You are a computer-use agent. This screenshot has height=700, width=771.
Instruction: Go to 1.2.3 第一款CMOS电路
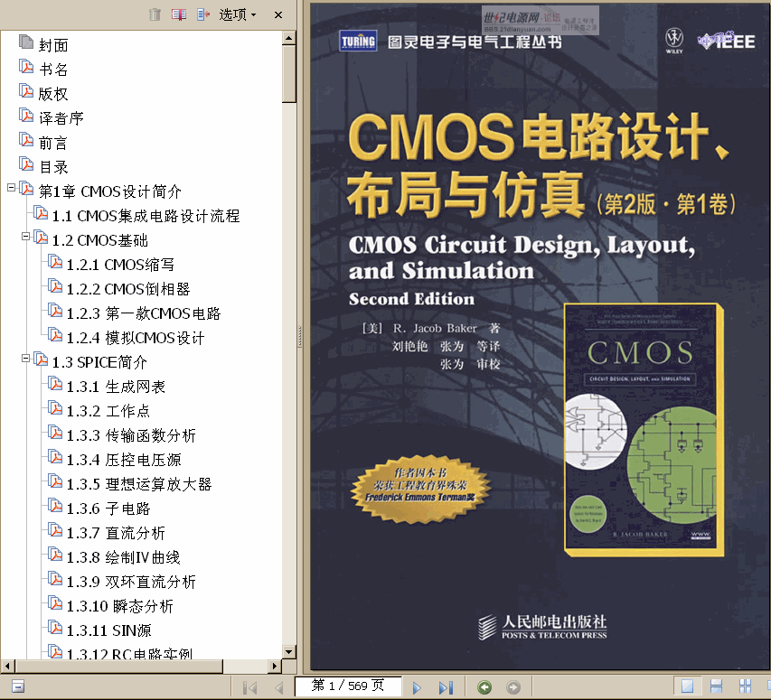point(144,313)
